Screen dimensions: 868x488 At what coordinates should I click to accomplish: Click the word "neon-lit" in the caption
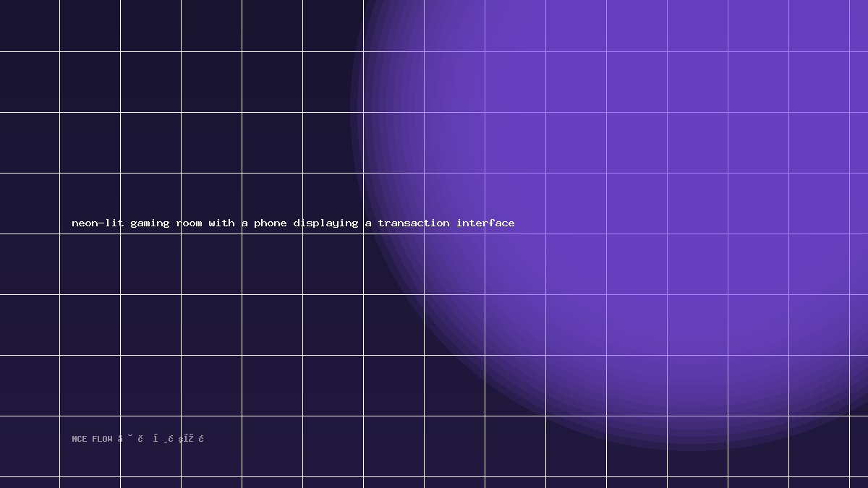98,223
